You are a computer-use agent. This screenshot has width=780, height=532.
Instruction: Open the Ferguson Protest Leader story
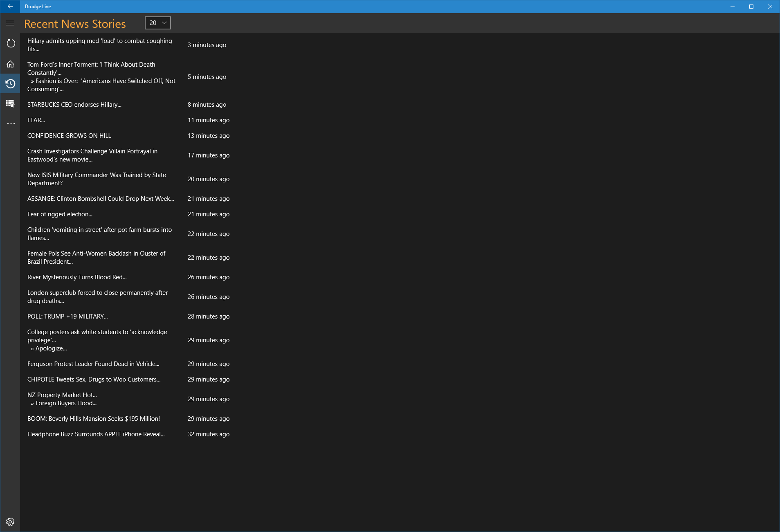coord(93,364)
